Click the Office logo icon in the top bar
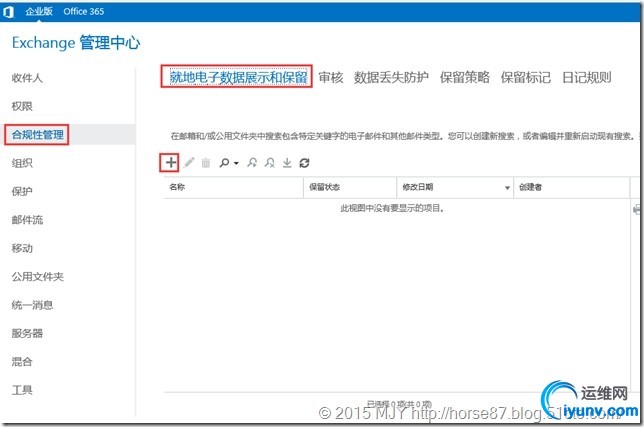The height and width of the screenshot is (427, 644). click(x=9, y=12)
